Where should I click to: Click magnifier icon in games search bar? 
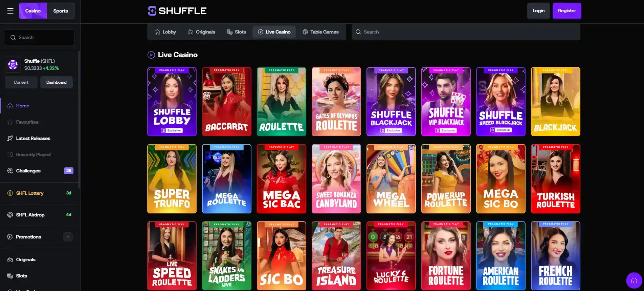(358, 32)
